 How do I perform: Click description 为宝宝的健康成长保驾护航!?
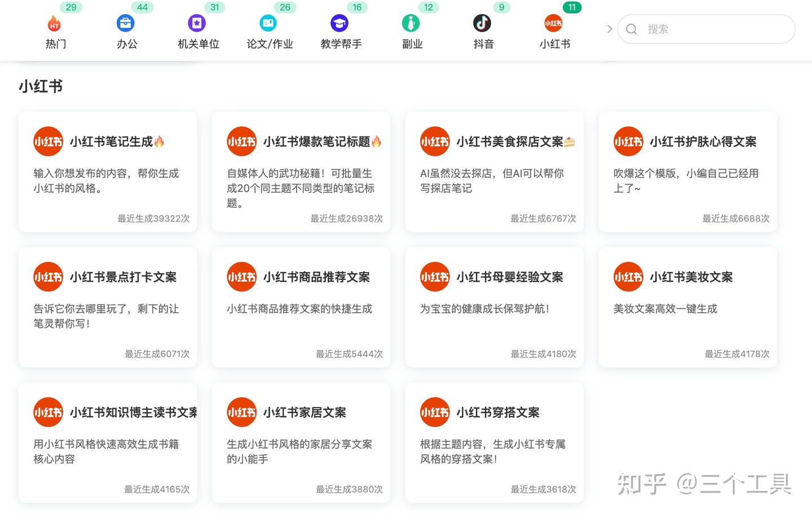(485, 309)
